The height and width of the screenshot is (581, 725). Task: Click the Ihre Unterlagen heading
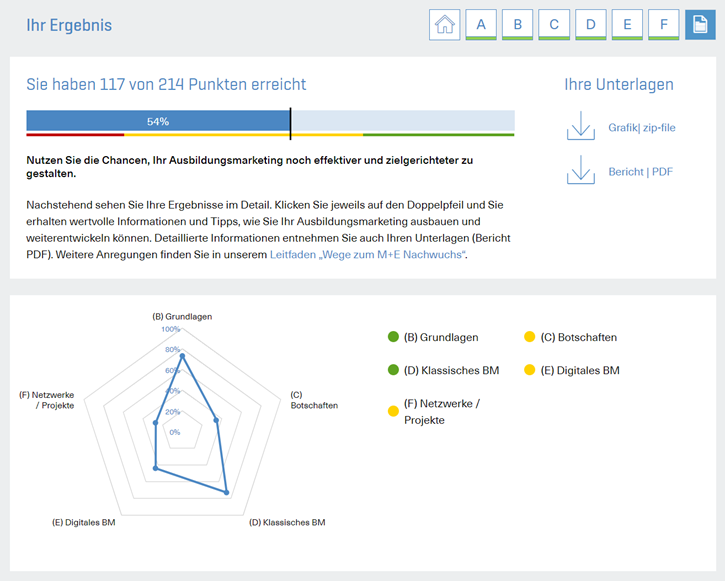619,85
